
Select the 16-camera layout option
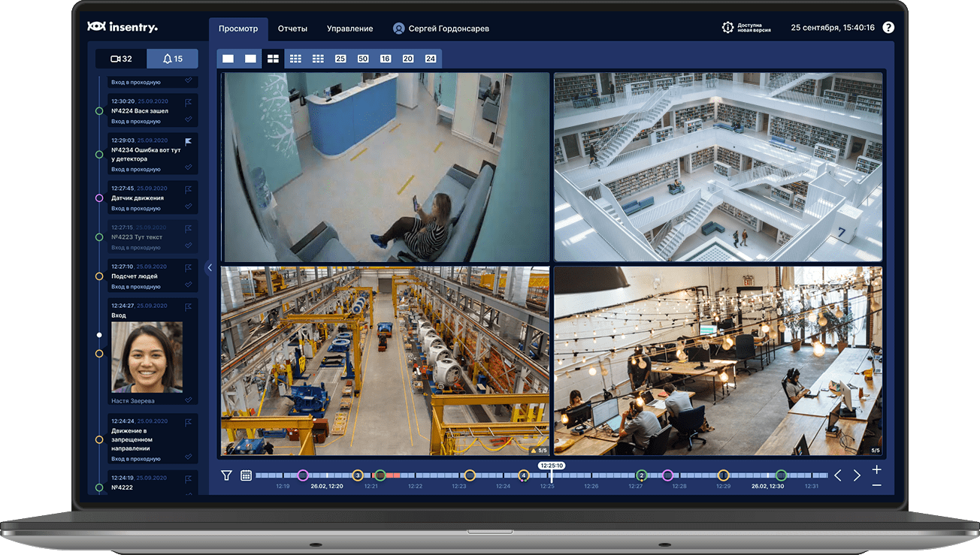point(386,57)
